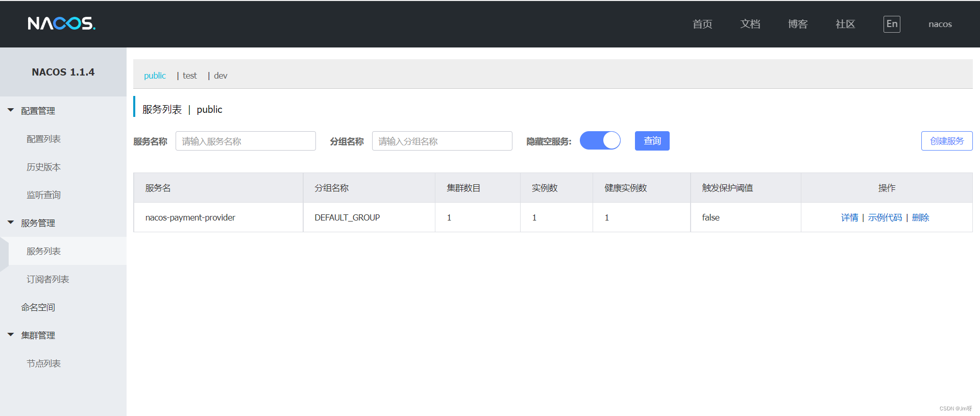Switch to the test namespace tab
The image size is (980, 416).
[189, 76]
